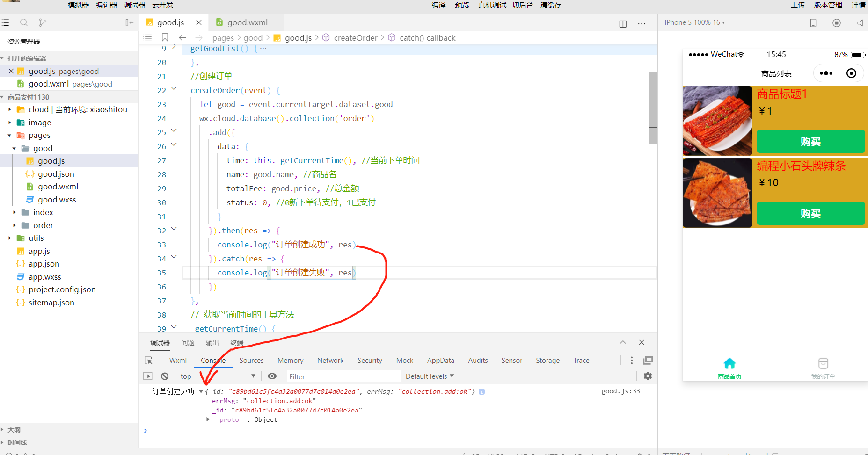Collapse the sidebar panel icon
Image resolution: width=868 pixels, height=455 pixels.
pos(129,22)
